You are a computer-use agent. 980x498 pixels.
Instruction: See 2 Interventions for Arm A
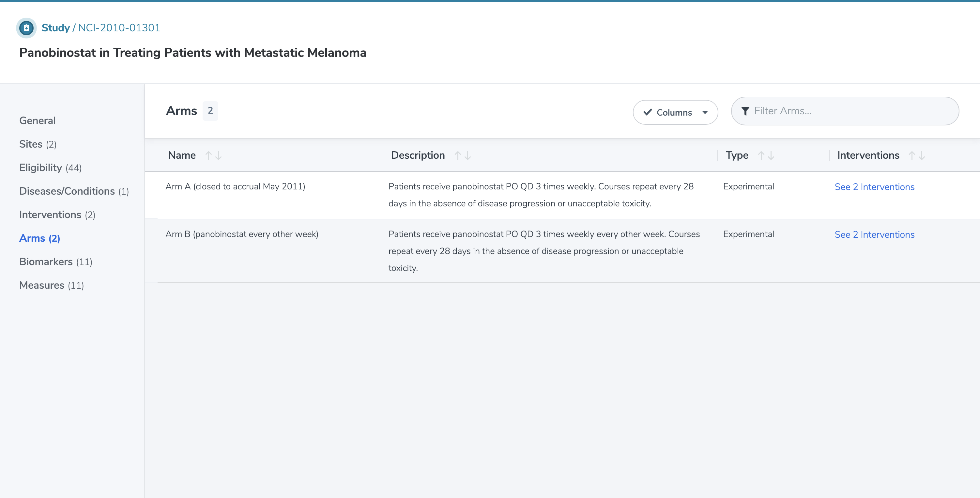pos(874,187)
